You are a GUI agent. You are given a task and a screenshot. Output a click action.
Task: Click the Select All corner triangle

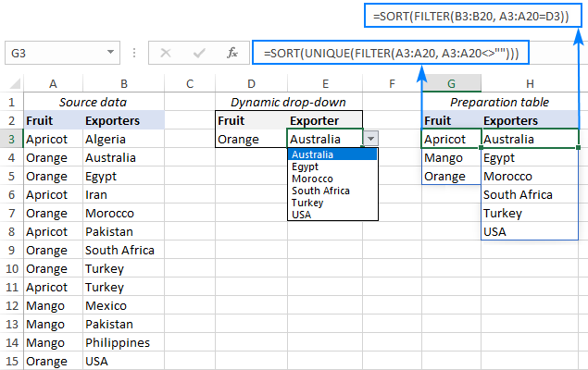(x=11, y=84)
